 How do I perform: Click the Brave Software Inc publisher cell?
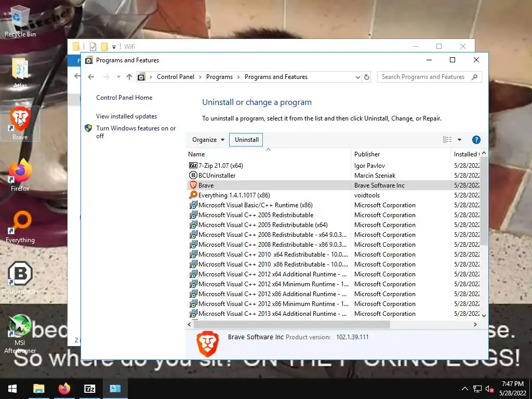pyautogui.click(x=379, y=185)
